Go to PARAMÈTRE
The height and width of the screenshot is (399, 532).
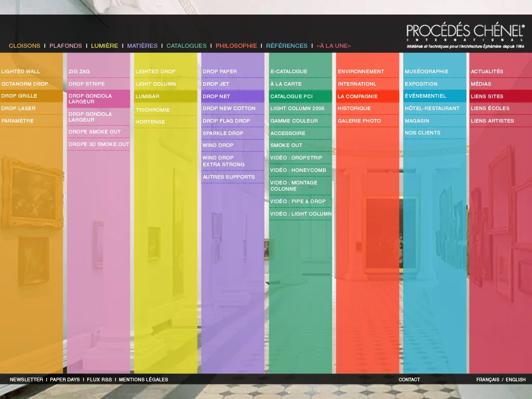click(18, 121)
